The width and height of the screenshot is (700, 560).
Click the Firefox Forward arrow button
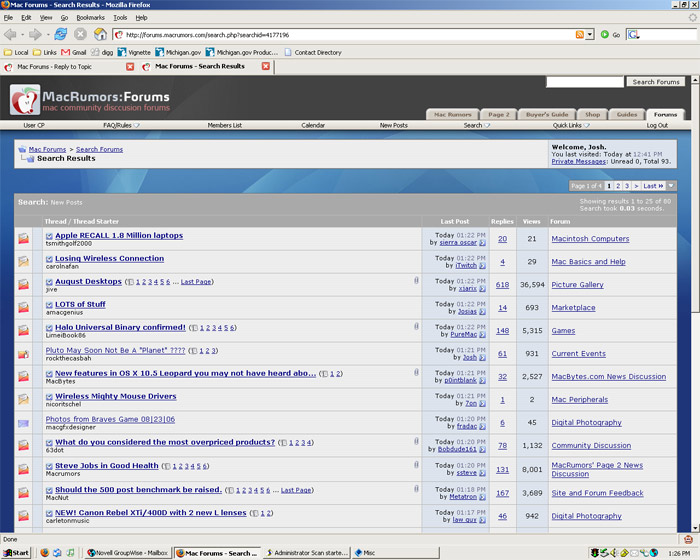(x=35, y=34)
